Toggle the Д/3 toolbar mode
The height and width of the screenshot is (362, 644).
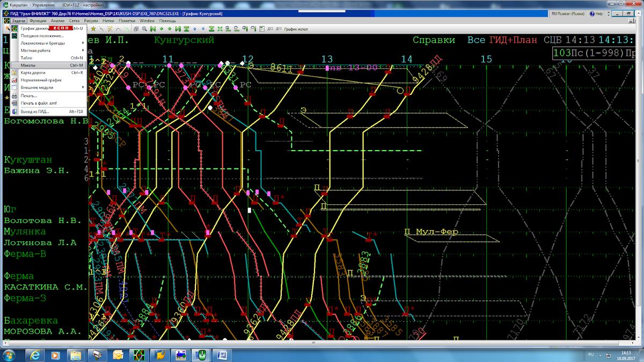pyautogui.click(x=279, y=28)
